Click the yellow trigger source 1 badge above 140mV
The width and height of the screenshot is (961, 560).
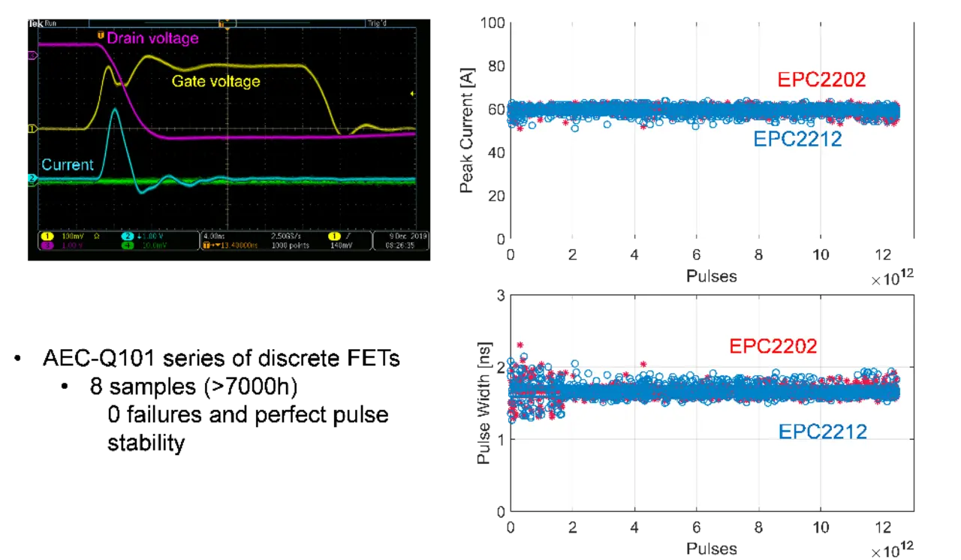pyautogui.click(x=334, y=236)
